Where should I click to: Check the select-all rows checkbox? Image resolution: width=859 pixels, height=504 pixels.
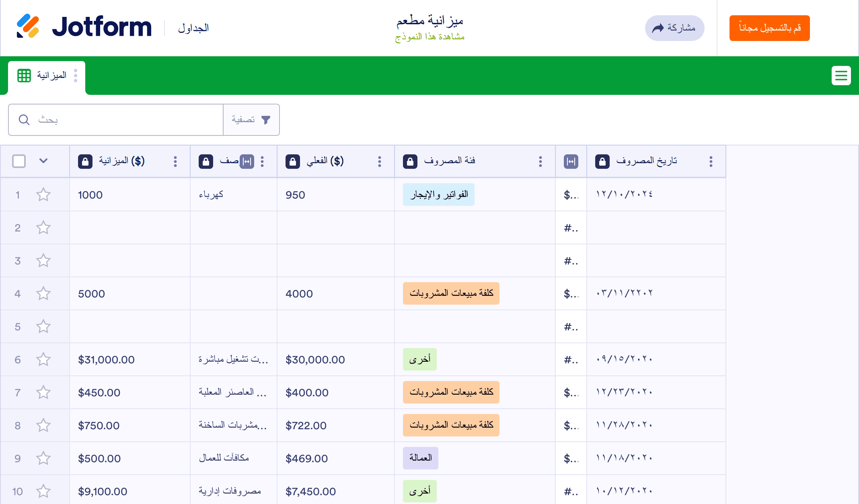tap(19, 161)
